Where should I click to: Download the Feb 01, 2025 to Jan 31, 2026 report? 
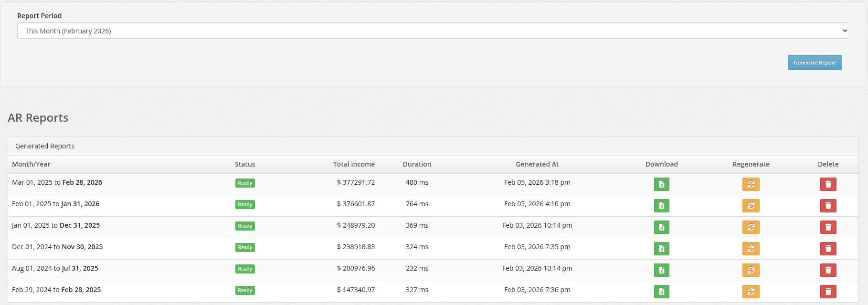(x=661, y=206)
